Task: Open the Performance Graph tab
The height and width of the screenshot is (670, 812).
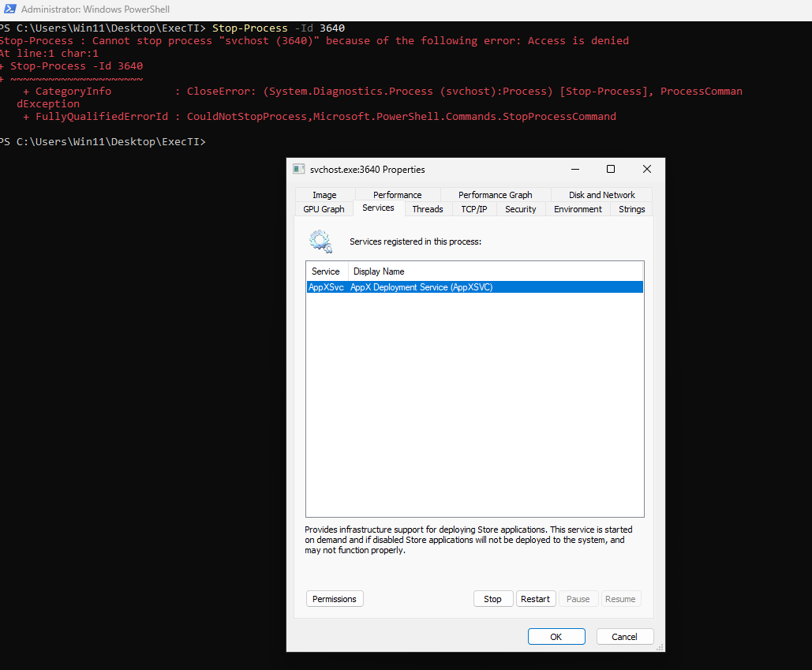Action: 495,195
